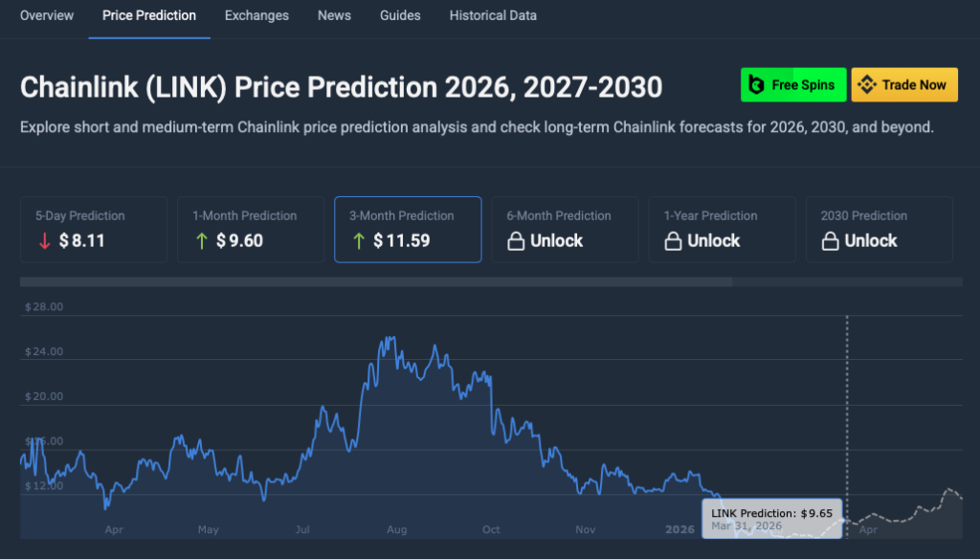Click the green up arrow on 3-Month Prediction
This screenshot has height=559, width=980.
click(360, 241)
